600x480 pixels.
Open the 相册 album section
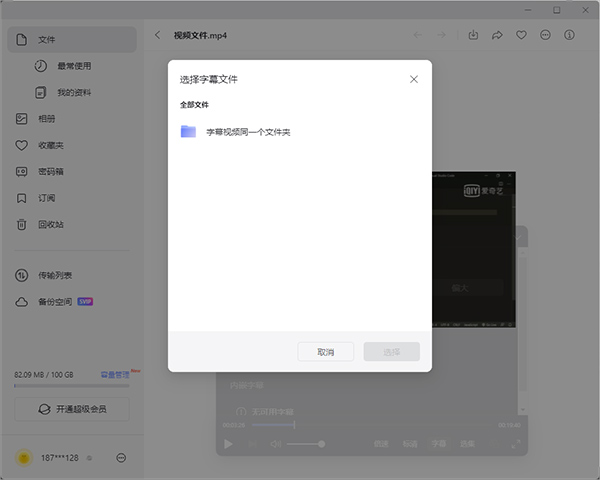[46, 119]
